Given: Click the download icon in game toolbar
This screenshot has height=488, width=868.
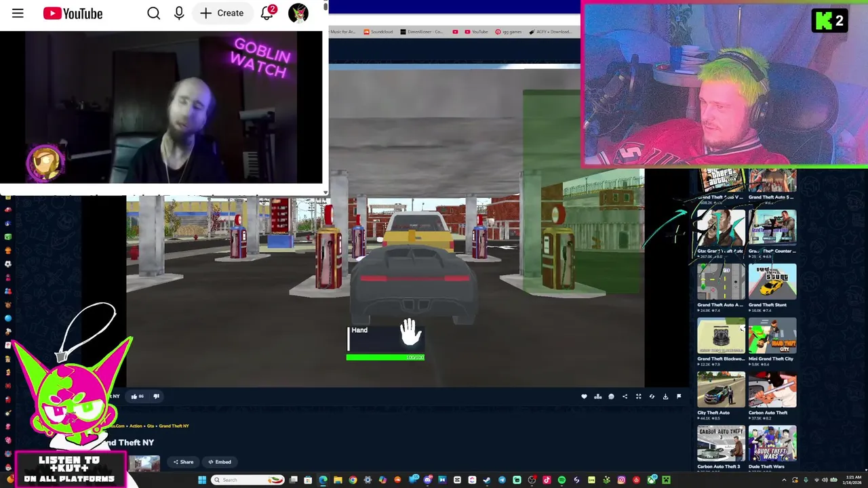Looking at the screenshot, I should (665, 396).
